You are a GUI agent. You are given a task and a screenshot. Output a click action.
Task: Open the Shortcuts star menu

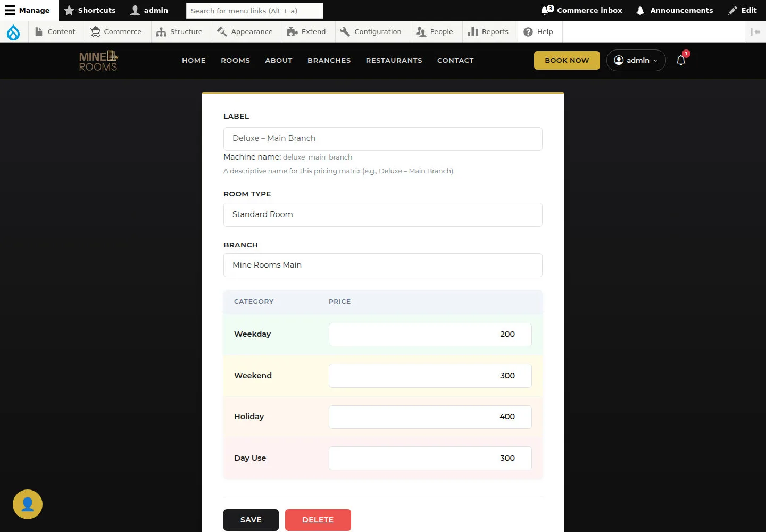click(90, 10)
